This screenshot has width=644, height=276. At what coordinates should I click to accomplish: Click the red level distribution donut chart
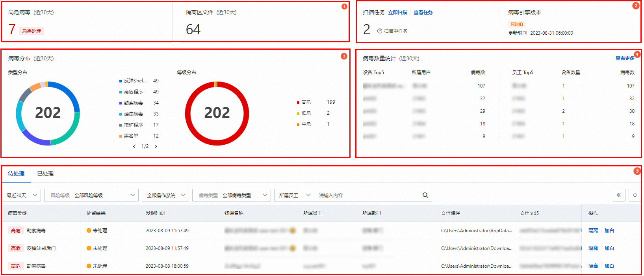tap(217, 113)
